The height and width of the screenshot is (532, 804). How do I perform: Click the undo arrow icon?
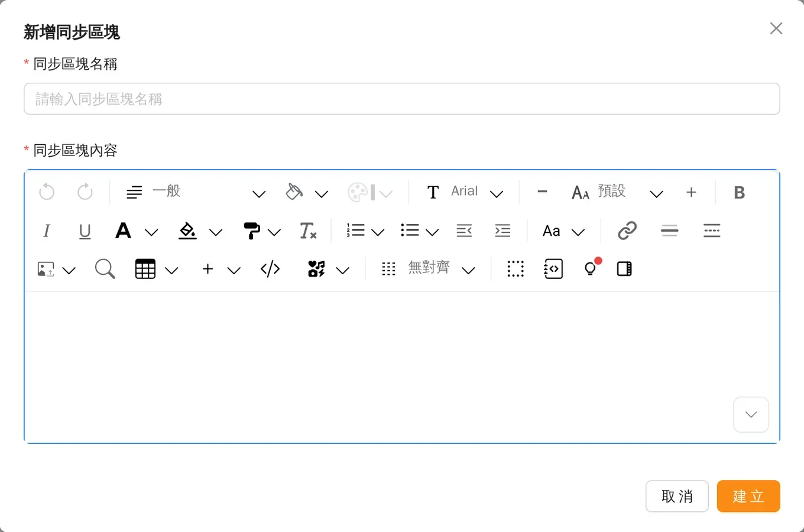47,192
